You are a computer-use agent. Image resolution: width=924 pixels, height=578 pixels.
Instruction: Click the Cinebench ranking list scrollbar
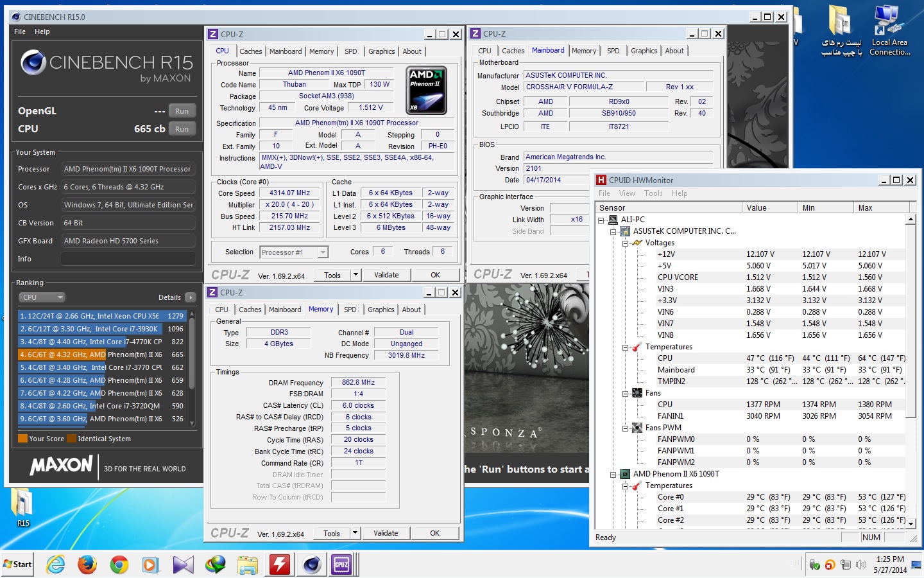[x=192, y=368]
